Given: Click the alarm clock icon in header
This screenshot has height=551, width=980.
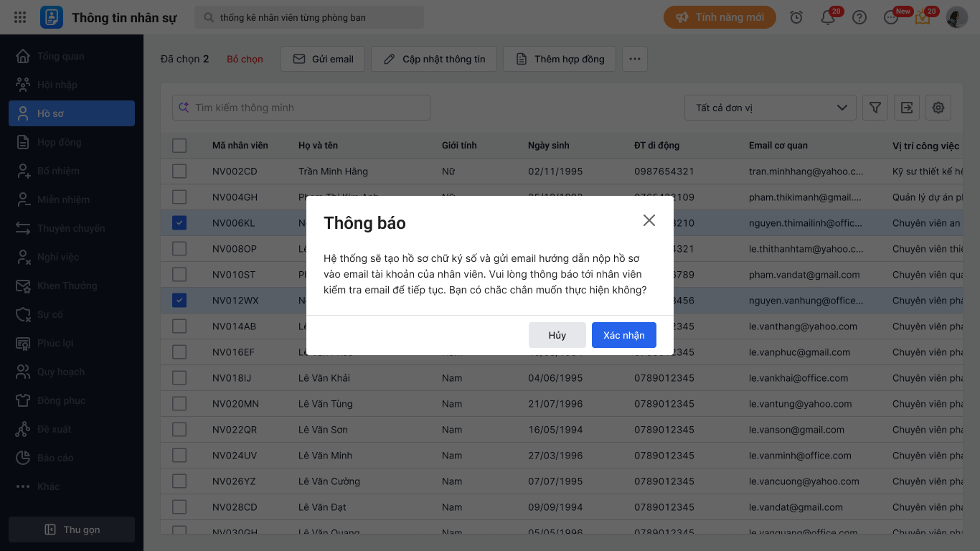Looking at the screenshot, I should pyautogui.click(x=796, y=17).
